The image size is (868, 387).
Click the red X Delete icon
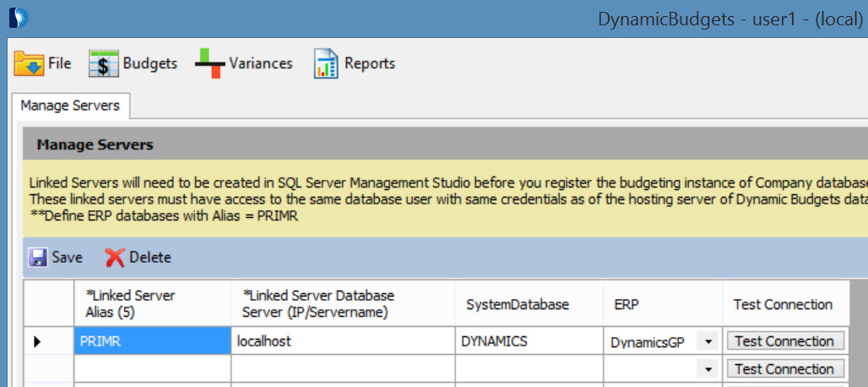[x=115, y=258]
